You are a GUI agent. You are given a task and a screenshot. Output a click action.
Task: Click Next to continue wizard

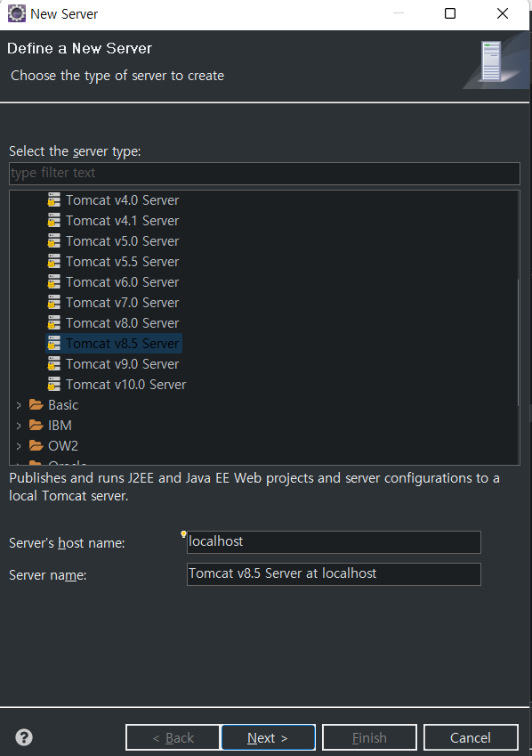coord(268,737)
